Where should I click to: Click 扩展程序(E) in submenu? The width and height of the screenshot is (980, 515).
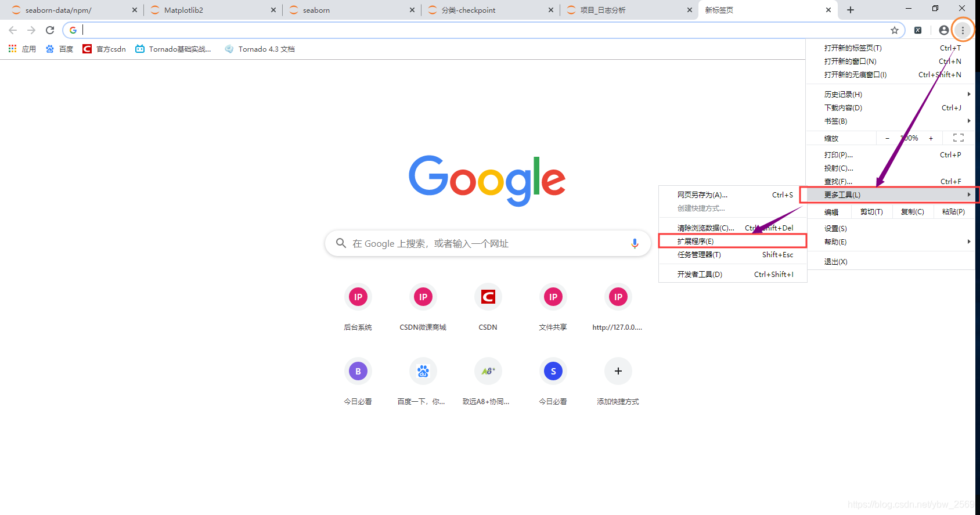[x=733, y=241]
